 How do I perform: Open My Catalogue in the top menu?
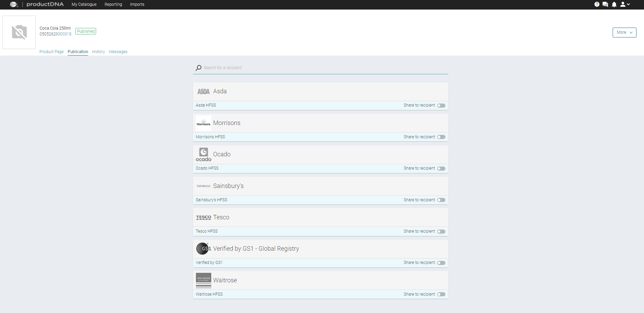[x=84, y=4]
